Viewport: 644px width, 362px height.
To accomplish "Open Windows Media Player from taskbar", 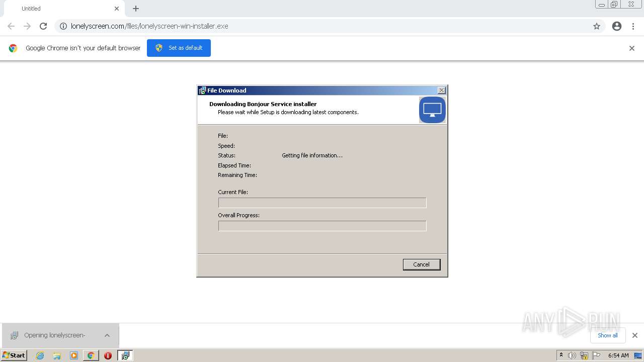I will 74,355.
